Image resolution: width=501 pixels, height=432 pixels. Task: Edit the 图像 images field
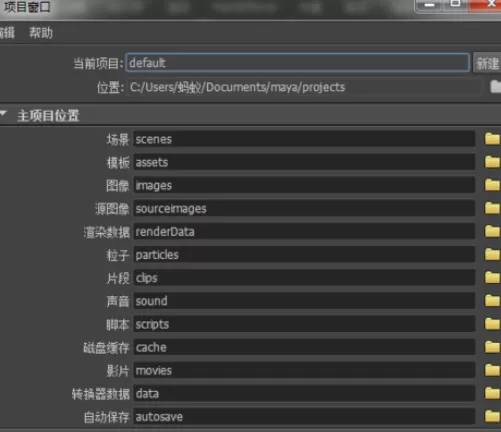(304, 185)
